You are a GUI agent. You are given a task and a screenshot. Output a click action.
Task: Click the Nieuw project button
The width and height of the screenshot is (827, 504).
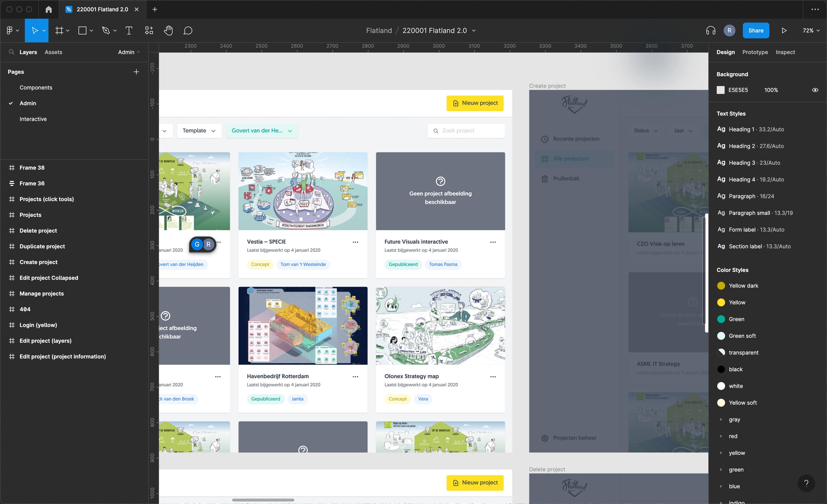[x=475, y=103]
